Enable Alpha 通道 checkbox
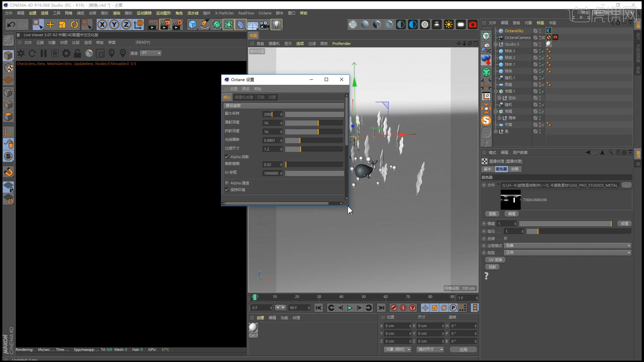644x362 pixels. [227, 183]
